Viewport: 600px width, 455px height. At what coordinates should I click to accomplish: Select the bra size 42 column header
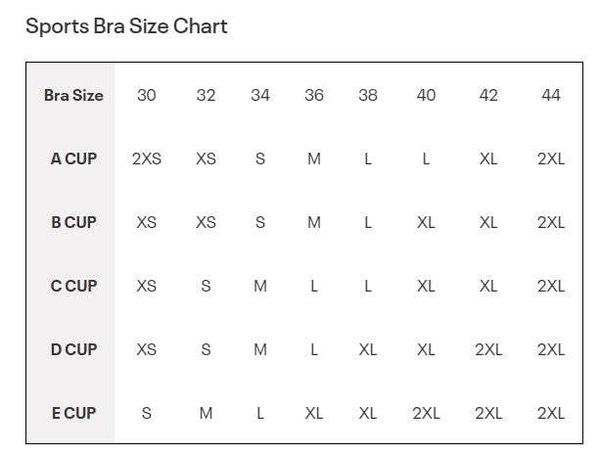click(x=488, y=95)
